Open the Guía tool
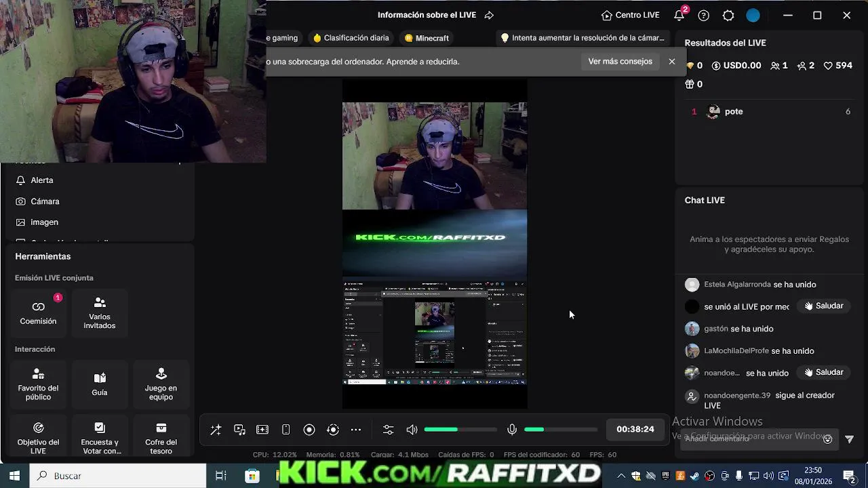This screenshot has height=488, width=868. 100,384
